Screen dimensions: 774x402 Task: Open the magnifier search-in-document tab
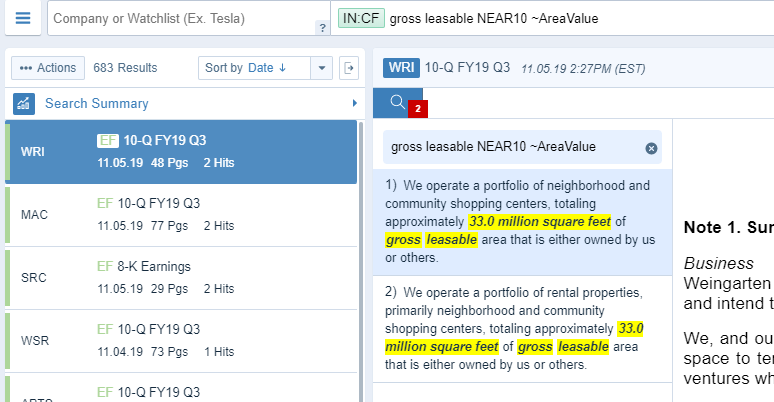397,102
